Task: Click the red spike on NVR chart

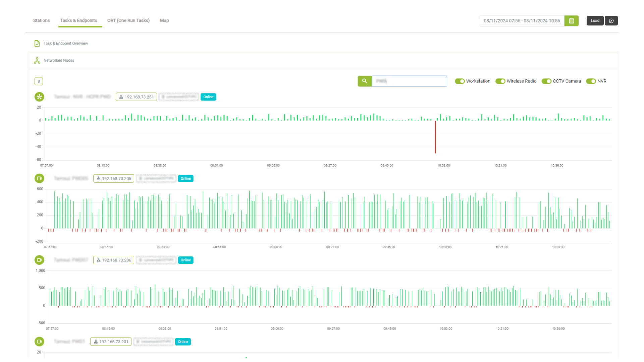Action: point(435,137)
